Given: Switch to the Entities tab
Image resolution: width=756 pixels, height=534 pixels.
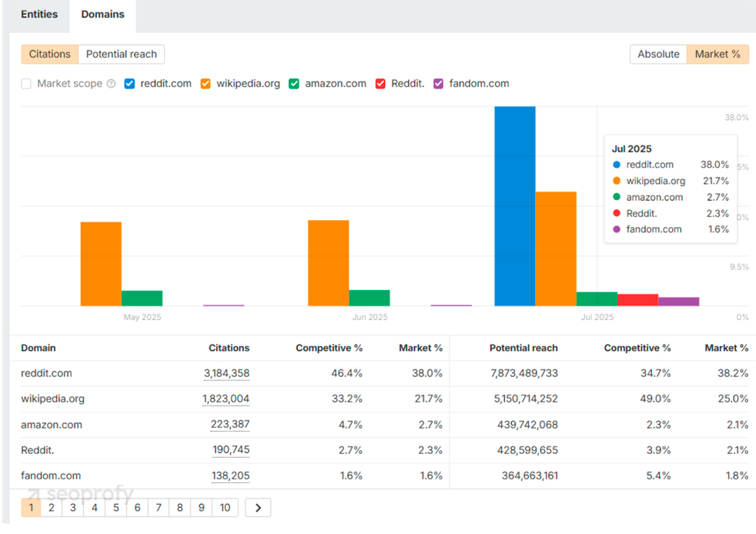Looking at the screenshot, I should [x=39, y=15].
